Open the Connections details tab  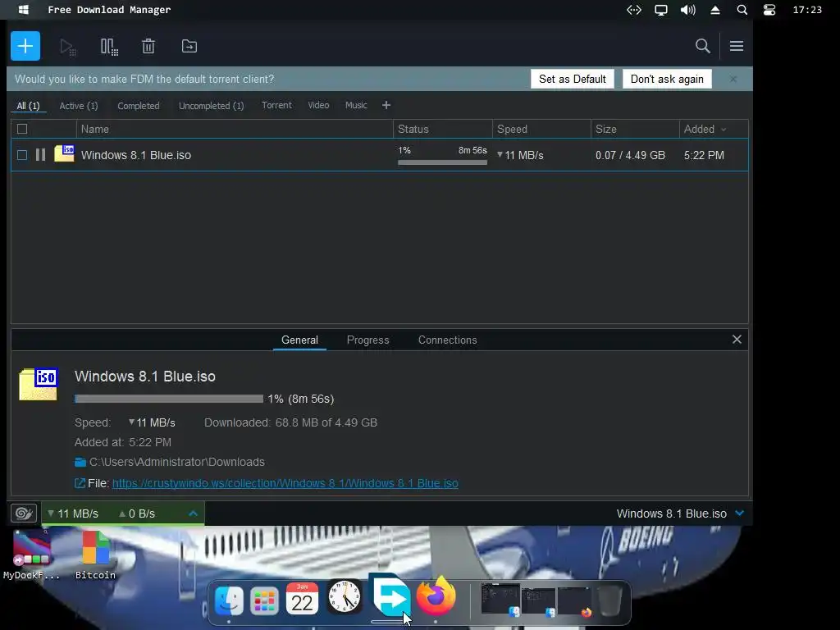[x=447, y=340]
